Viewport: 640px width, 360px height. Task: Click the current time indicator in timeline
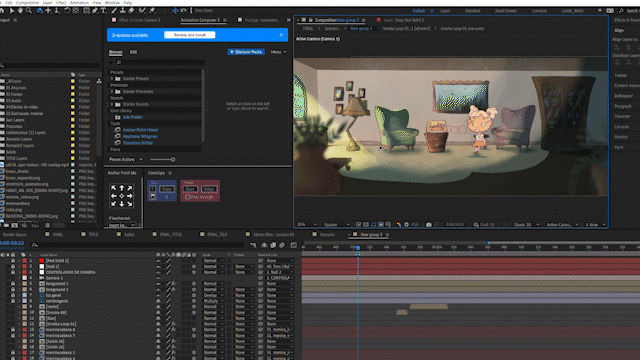[x=358, y=248]
